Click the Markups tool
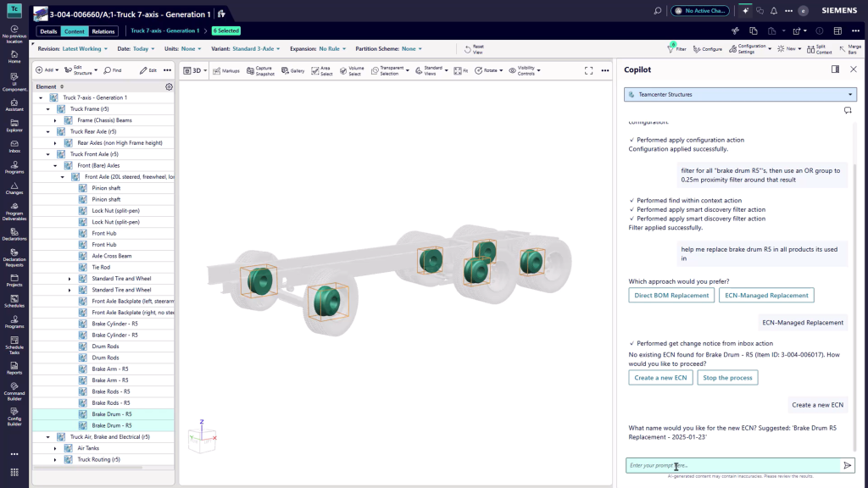868x488 pixels. [226, 71]
